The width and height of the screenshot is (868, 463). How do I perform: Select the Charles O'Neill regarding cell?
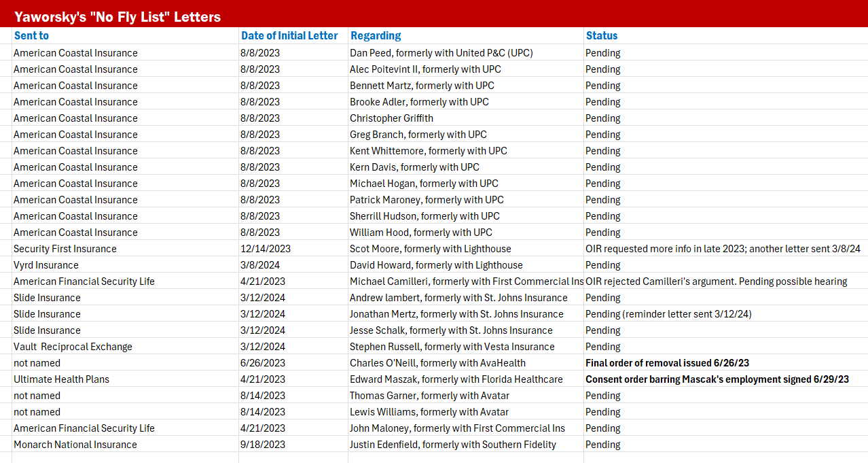click(x=437, y=363)
